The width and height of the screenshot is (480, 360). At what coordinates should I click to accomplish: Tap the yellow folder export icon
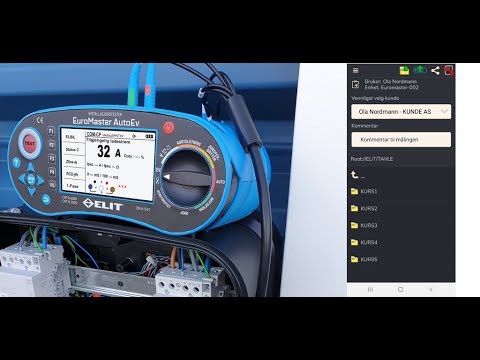404,70
